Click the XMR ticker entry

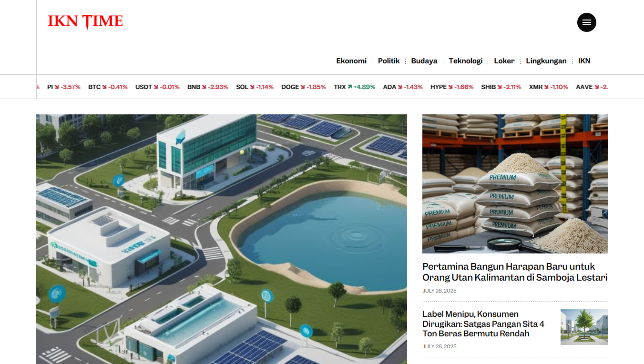(x=548, y=87)
